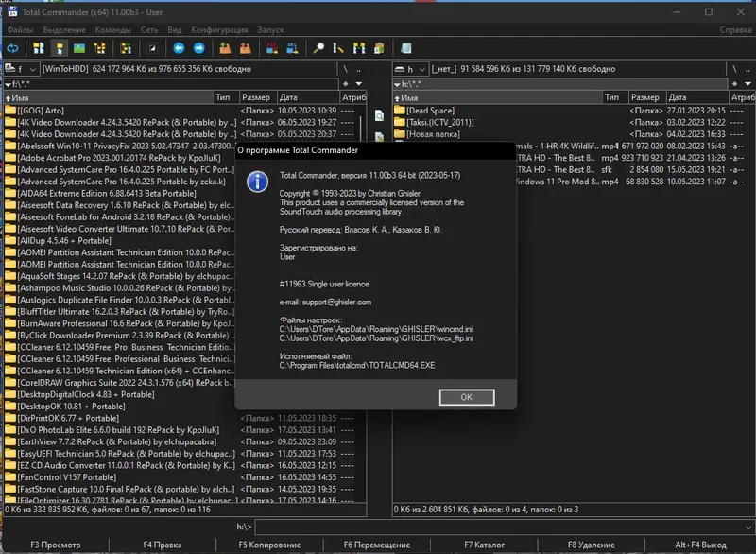
Task: Open the synchronize directories icon
Action: (359, 48)
